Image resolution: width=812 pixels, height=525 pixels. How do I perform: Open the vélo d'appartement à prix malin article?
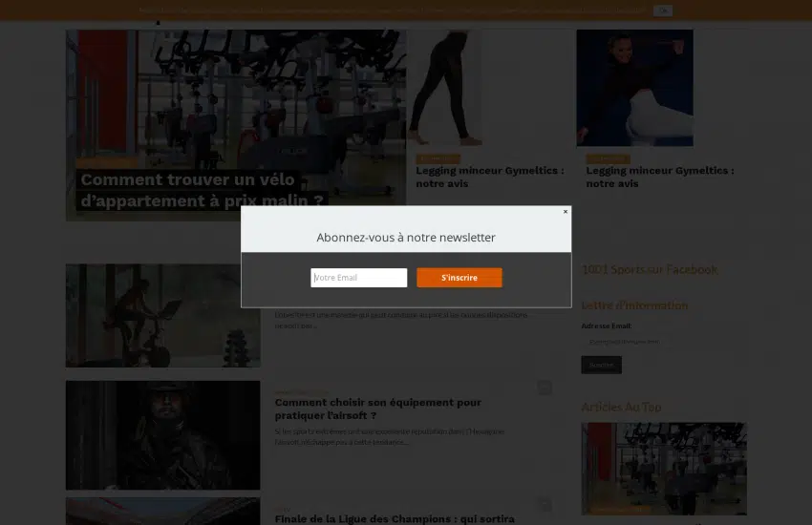pos(202,190)
